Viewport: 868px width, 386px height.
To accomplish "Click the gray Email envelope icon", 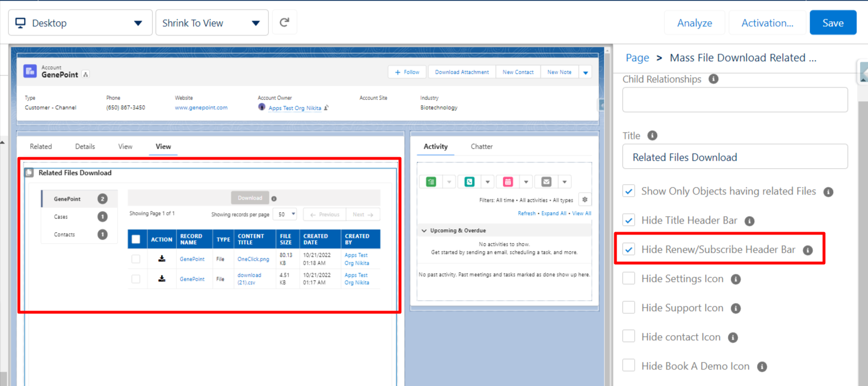I will pos(546,182).
